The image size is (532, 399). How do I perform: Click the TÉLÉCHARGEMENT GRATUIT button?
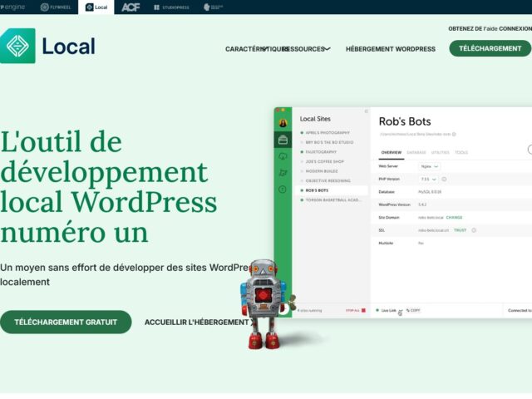pos(66,322)
